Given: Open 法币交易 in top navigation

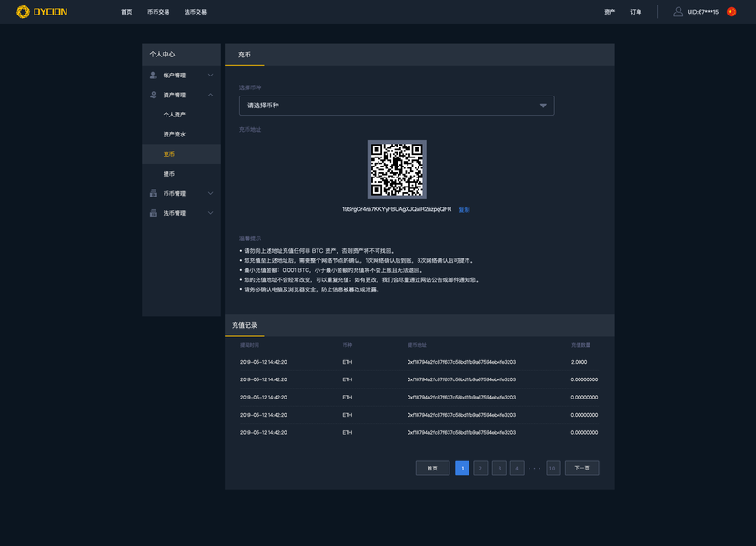Looking at the screenshot, I should pyautogui.click(x=196, y=12).
